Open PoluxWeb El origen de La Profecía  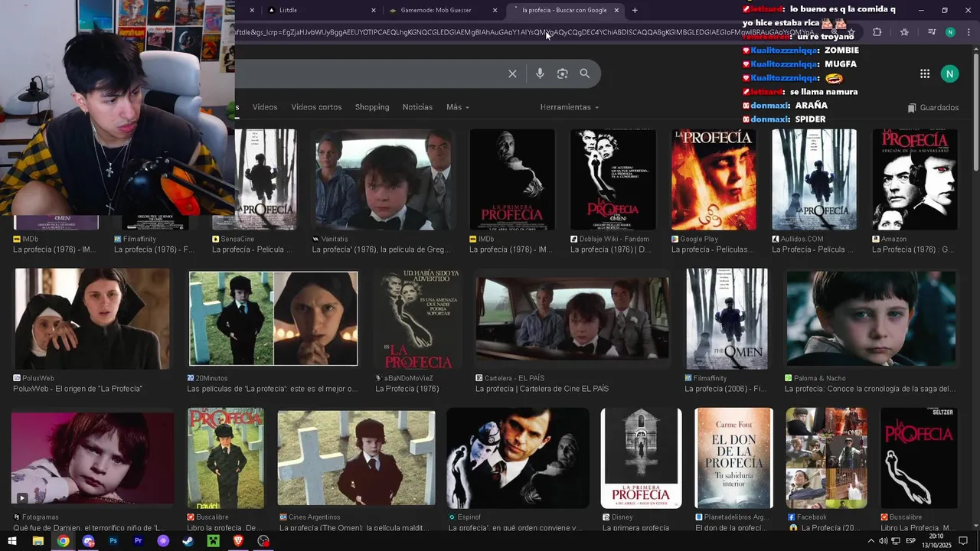[77, 389]
